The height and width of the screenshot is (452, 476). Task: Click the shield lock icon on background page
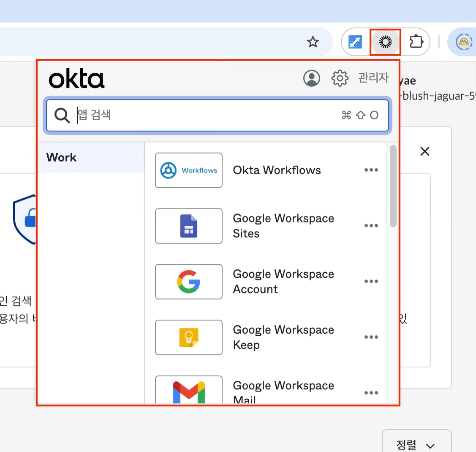tap(24, 219)
